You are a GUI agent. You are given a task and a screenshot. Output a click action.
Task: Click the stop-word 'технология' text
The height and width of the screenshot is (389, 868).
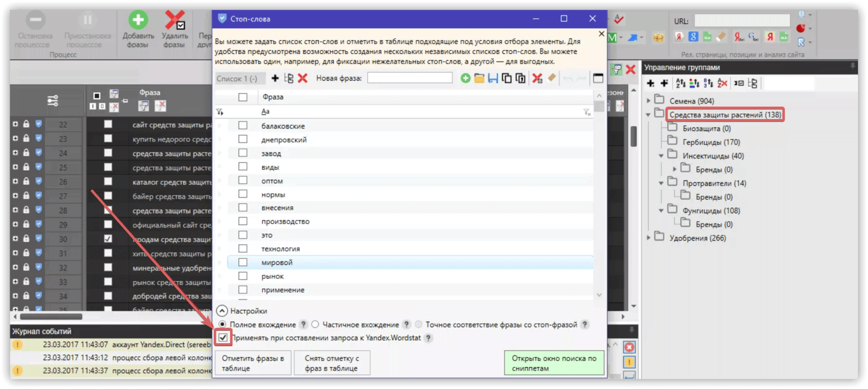[x=281, y=249]
